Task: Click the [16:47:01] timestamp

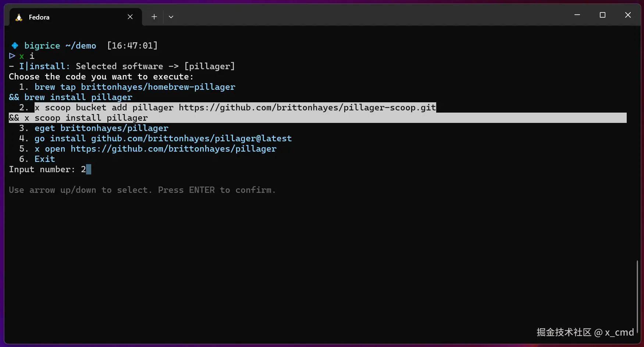Action: click(132, 46)
